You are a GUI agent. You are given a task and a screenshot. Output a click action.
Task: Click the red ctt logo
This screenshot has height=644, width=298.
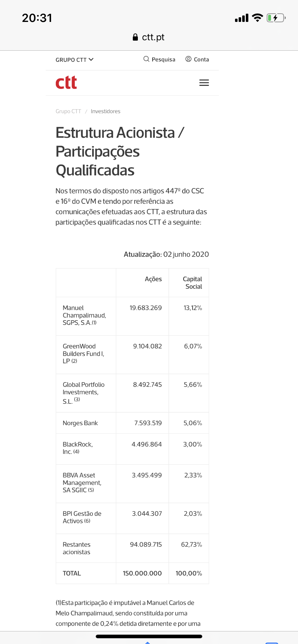click(x=66, y=83)
